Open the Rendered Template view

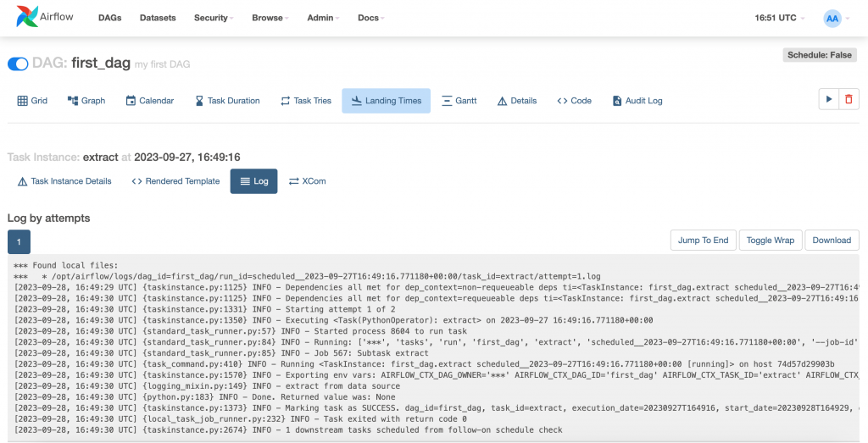click(175, 181)
